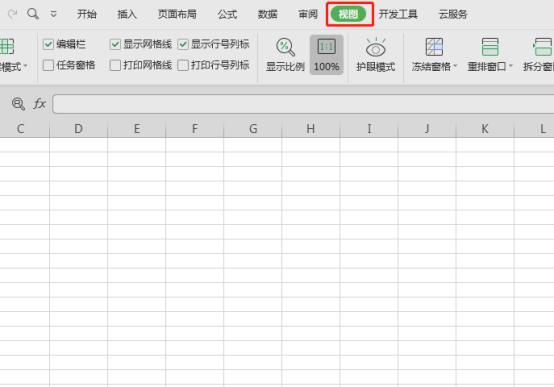Screen dimensions: 554x387
Task: Click the 重排窗口 icon
Action: [x=490, y=47]
